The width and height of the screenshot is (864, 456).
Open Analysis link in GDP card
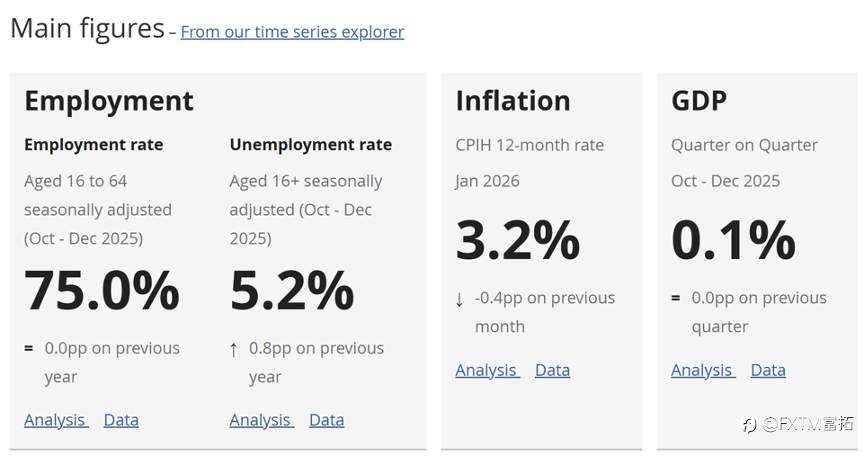click(x=702, y=370)
